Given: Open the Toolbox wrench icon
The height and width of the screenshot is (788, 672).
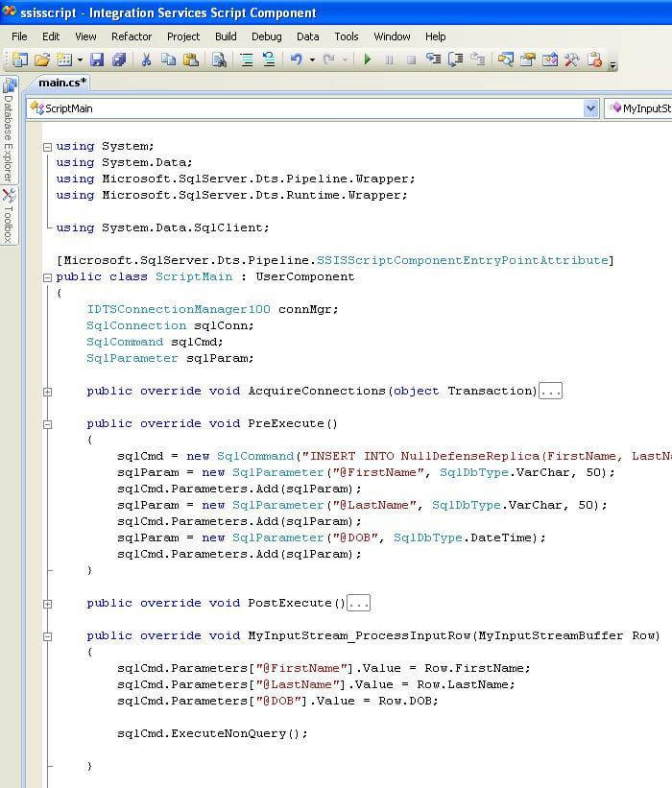Looking at the screenshot, I should pyautogui.click(x=571, y=60).
